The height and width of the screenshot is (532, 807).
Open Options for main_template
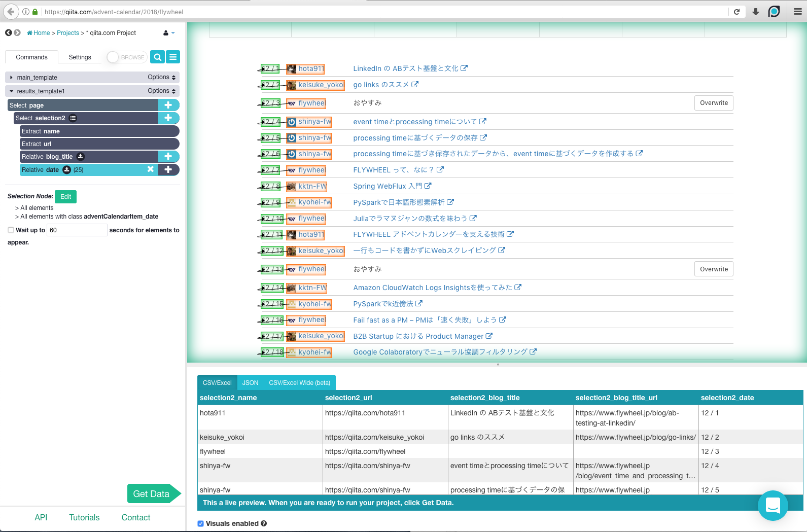[x=162, y=77]
